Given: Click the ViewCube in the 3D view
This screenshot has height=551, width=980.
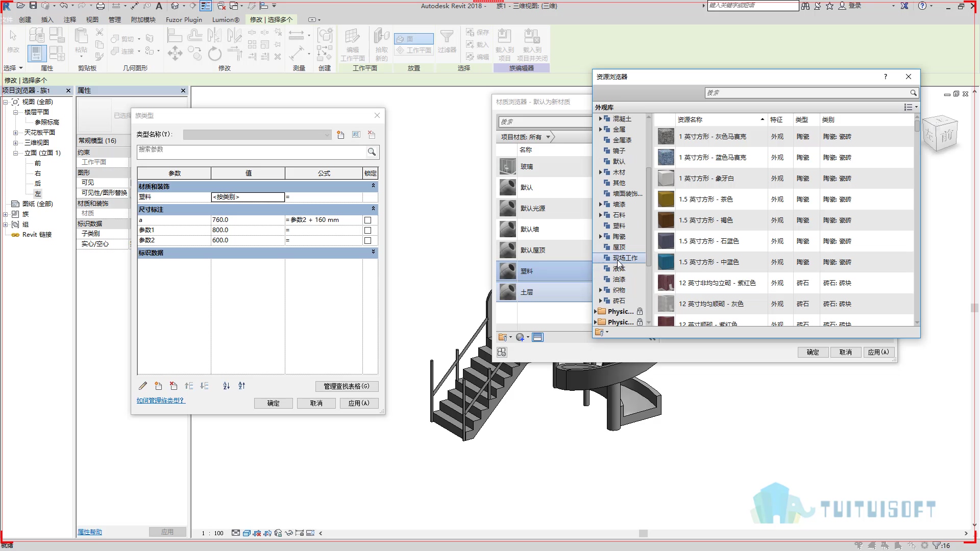Looking at the screenshot, I should pos(940,134).
